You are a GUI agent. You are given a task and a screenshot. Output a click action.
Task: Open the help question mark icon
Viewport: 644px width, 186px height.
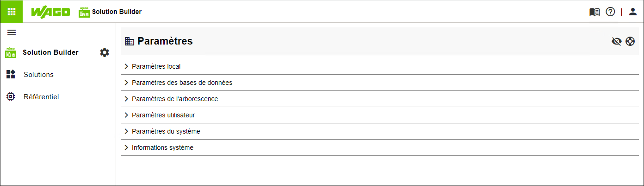610,12
